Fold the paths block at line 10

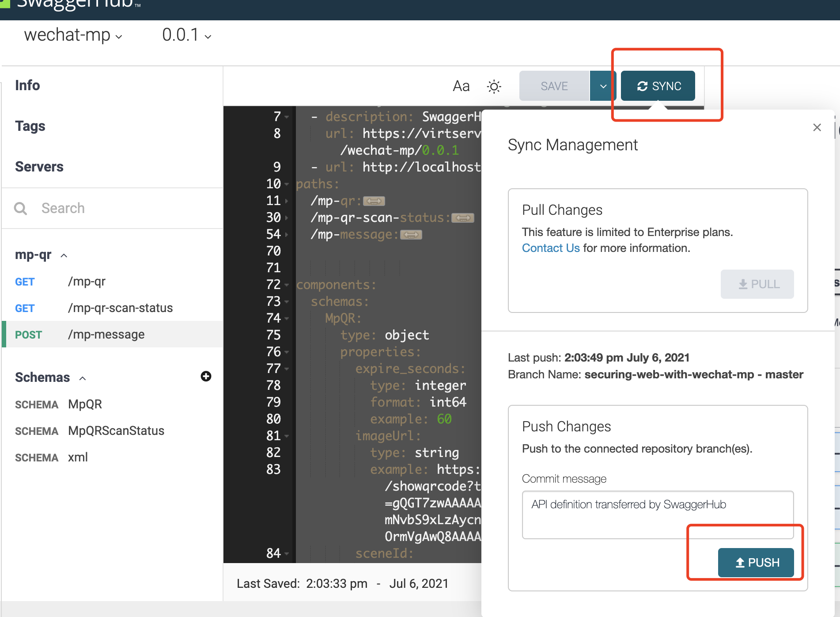click(287, 184)
